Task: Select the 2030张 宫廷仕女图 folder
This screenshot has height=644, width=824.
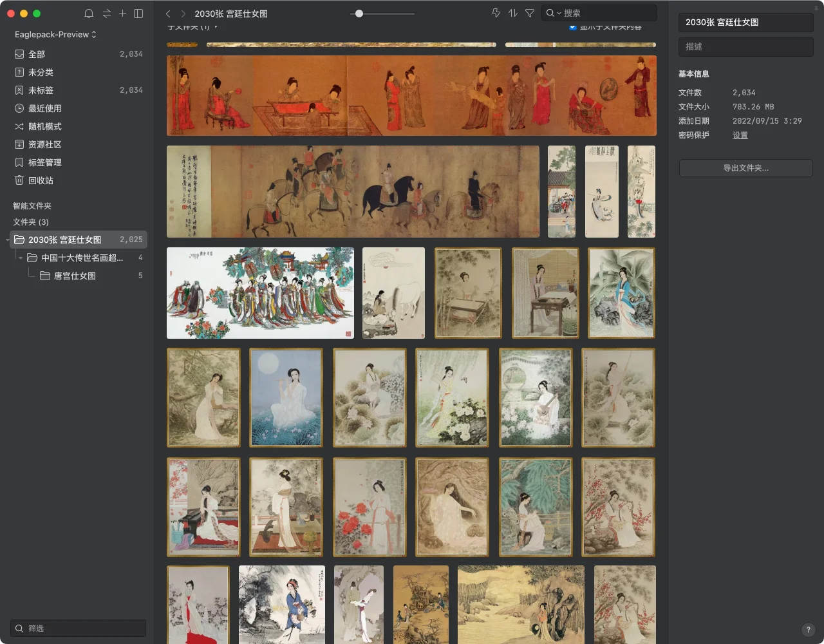Action: point(79,240)
